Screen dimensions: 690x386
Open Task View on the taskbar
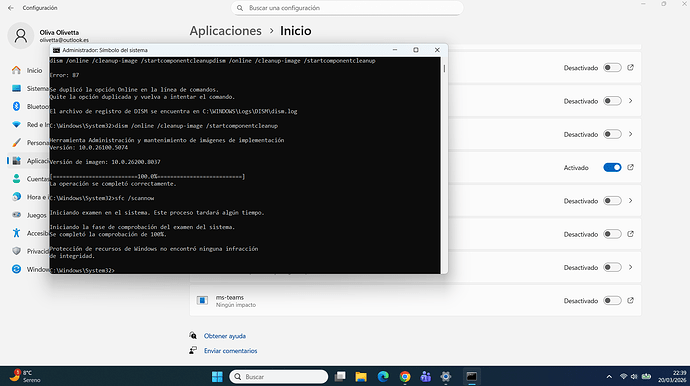[x=340, y=377]
